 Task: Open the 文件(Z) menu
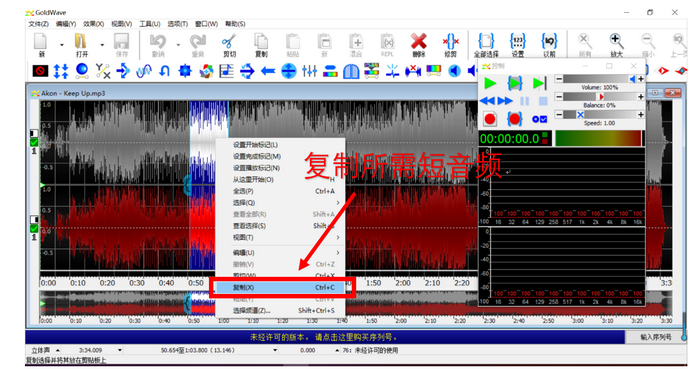pyautogui.click(x=38, y=24)
